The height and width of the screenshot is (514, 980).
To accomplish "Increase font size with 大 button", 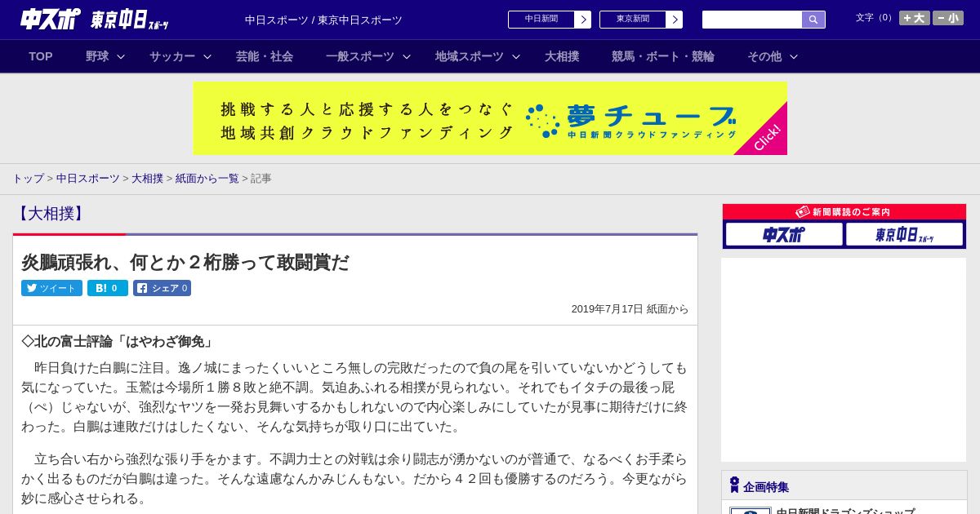I will coord(915,18).
